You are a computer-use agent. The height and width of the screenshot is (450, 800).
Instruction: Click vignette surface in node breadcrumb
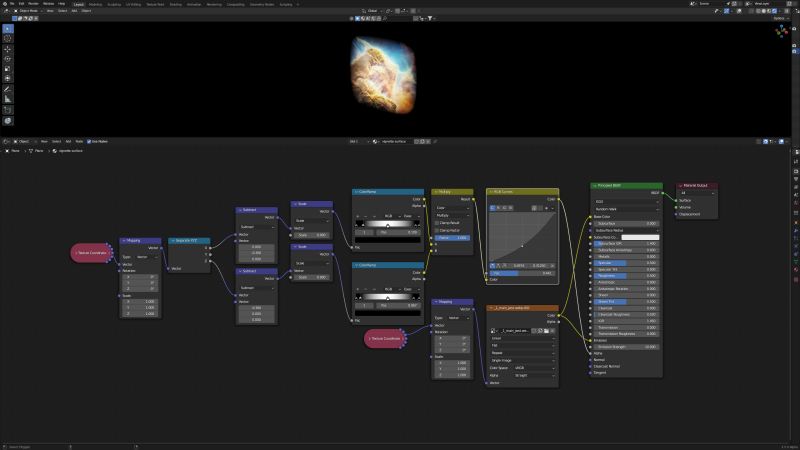click(71, 151)
